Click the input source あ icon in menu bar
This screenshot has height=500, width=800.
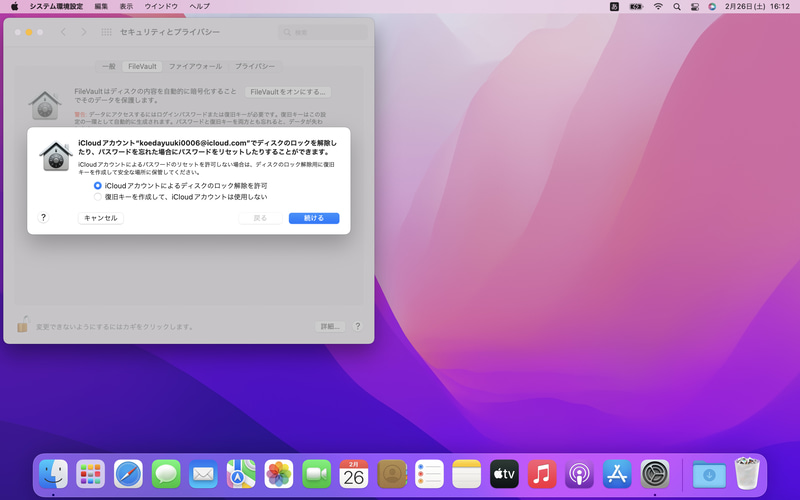(614, 7)
